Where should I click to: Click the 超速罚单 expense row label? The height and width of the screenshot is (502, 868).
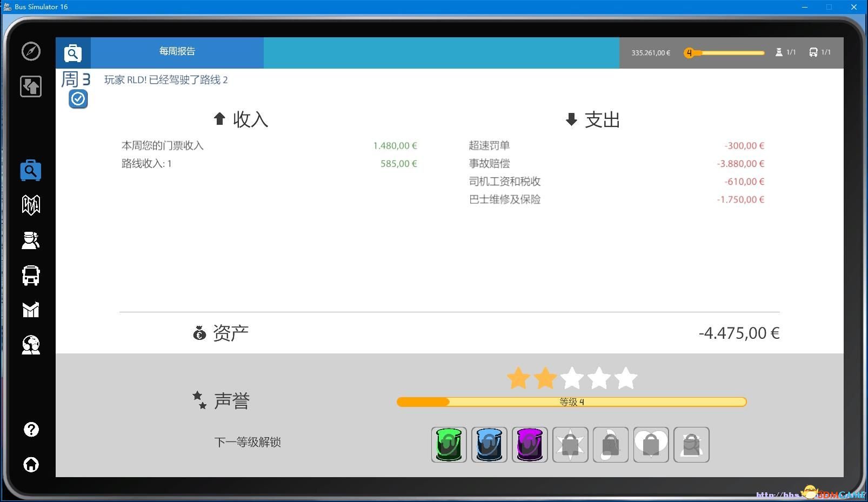point(489,145)
